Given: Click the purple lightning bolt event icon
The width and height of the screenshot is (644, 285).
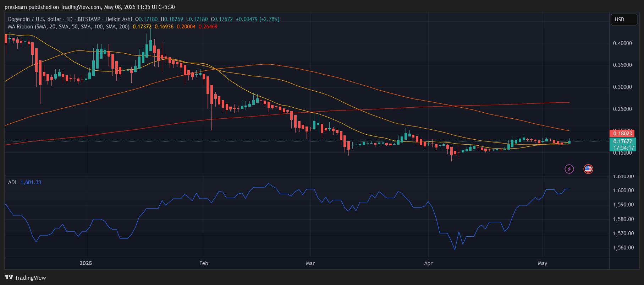Looking at the screenshot, I should (x=569, y=169).
